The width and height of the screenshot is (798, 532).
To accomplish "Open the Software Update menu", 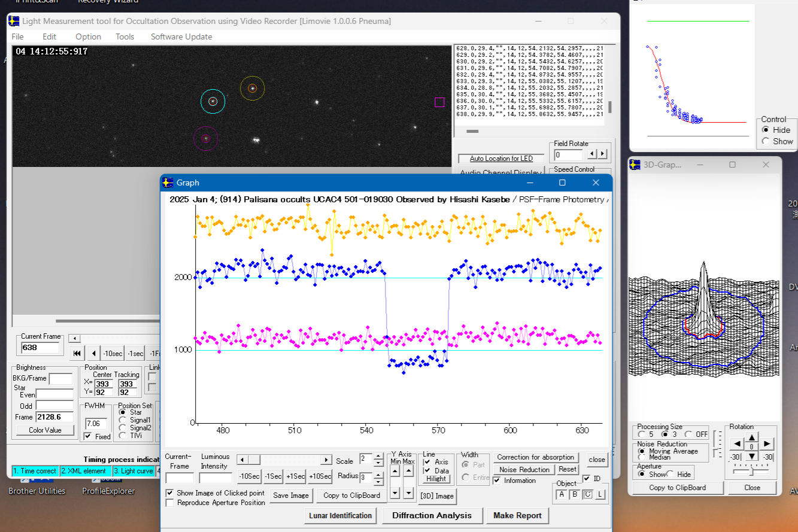I will click(x=181, y=37).
